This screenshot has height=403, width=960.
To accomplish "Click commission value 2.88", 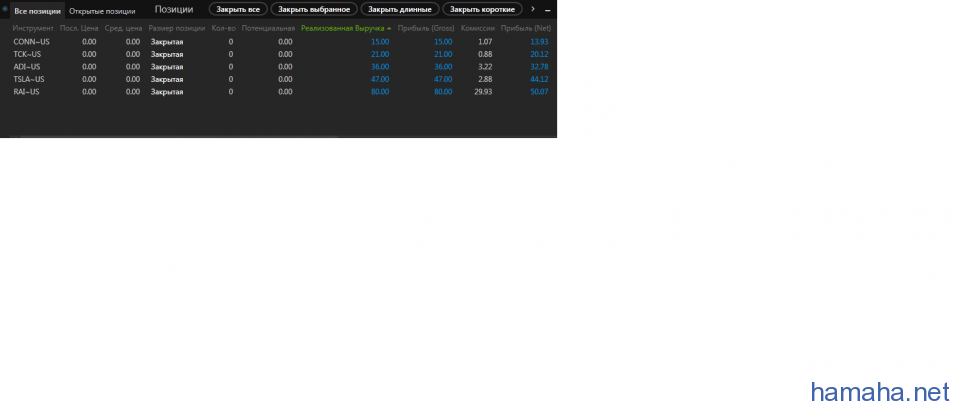I will 485,79.
